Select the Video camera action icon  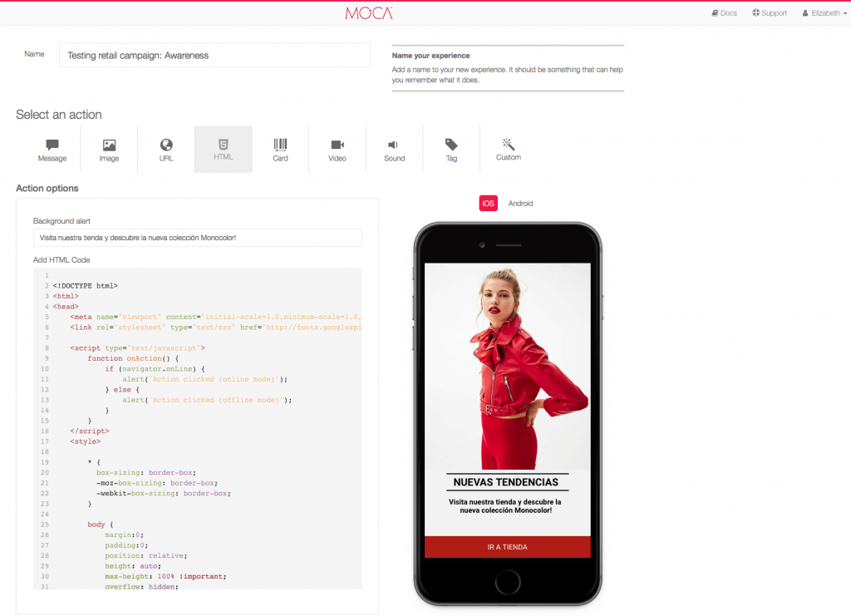pos(337,150)
